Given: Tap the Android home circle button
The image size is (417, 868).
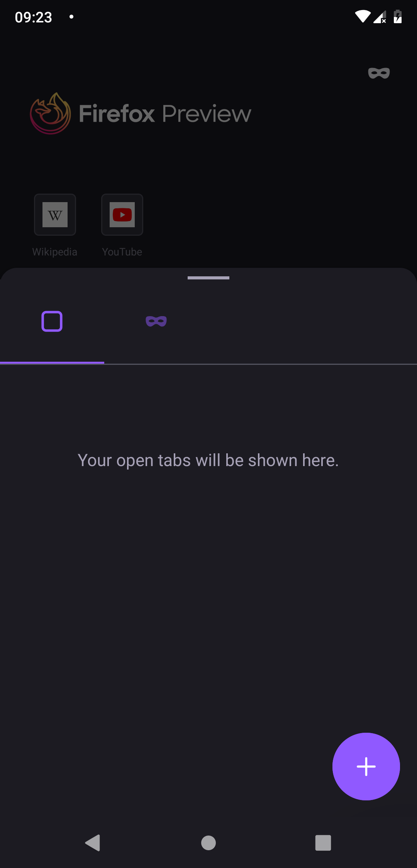Looking at the screenshot, I should tap(208, 843).
